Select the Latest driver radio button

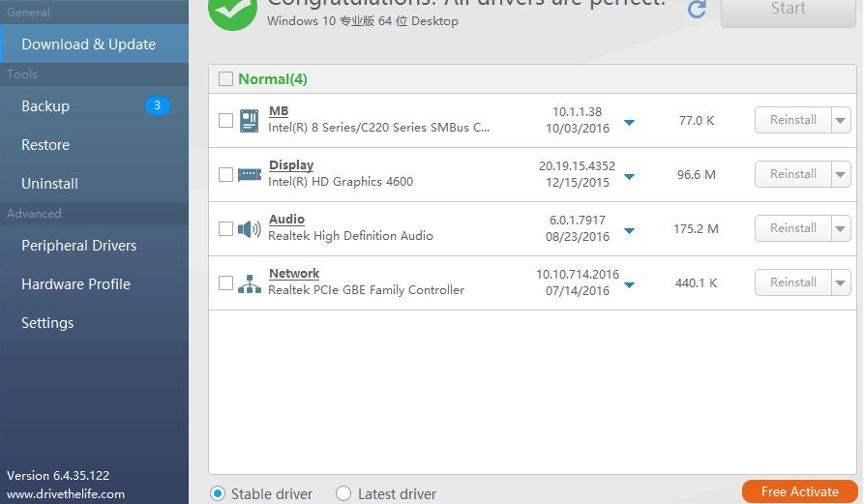click(343, 493)
